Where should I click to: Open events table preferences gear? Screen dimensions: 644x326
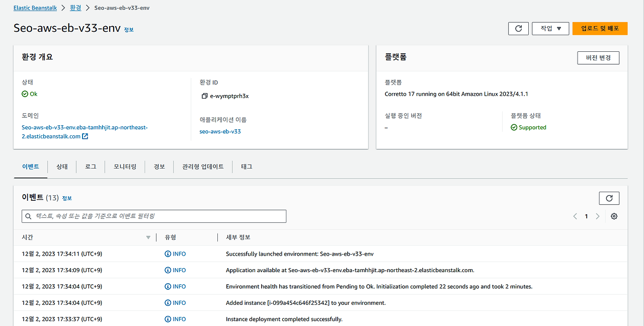tap(614, 216)
